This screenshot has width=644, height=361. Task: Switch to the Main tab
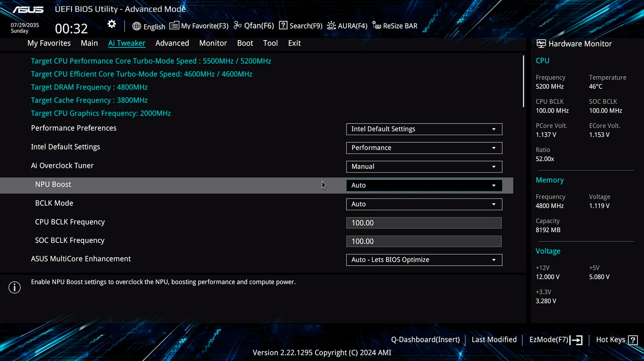coord(89,43)
